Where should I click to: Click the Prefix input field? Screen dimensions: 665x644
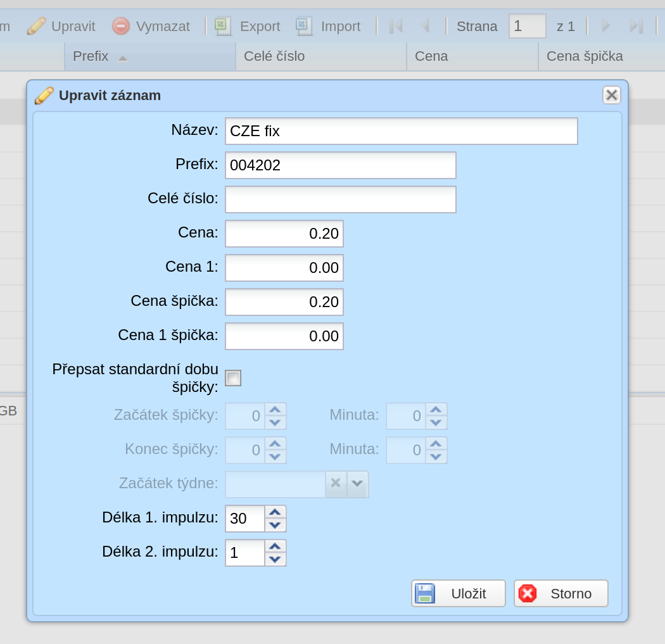[x=341, y=165]
